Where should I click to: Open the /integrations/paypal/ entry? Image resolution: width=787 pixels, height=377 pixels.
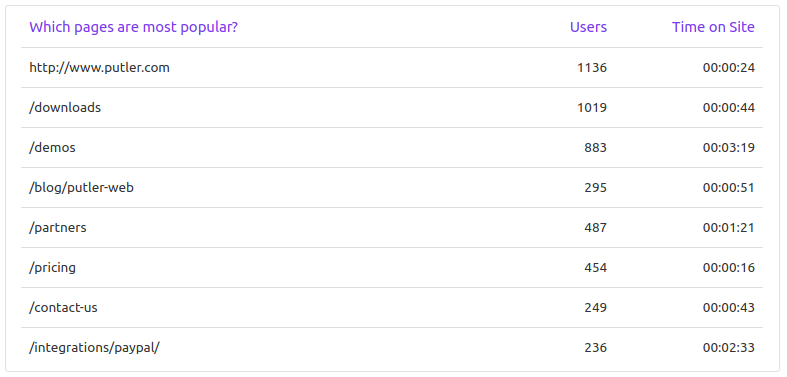point(94,348)
